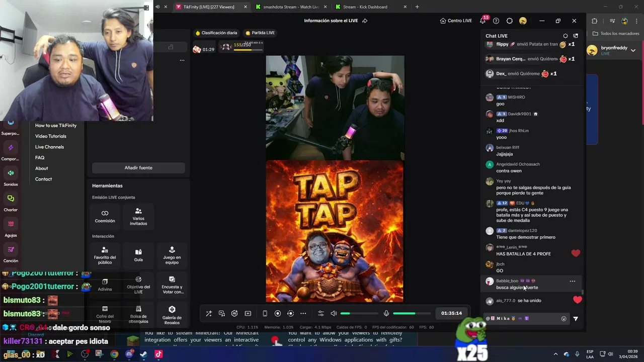Mute the microphone in the toolbar

click(386, 313)
